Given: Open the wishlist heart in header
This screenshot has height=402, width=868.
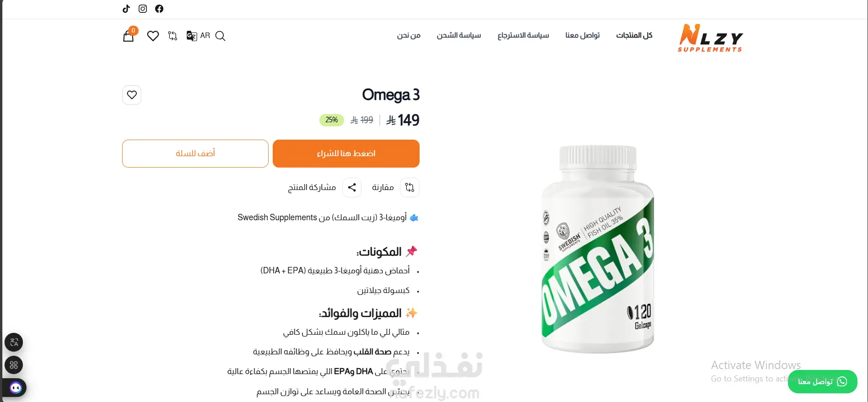Looking at the screenshot, I should [153, 36].
